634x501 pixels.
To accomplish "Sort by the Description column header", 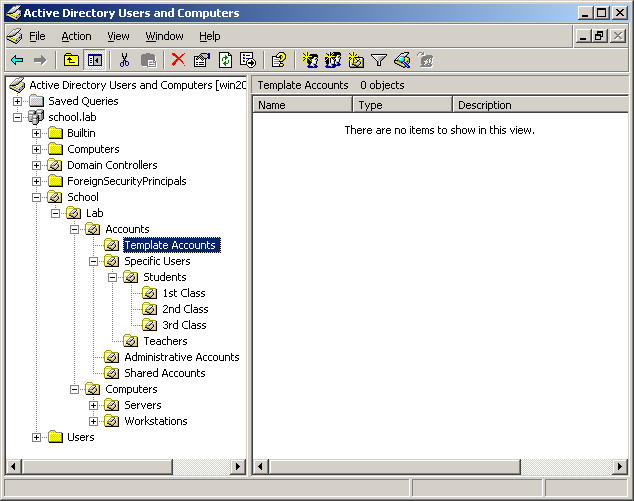I will [x=541, y=105].
